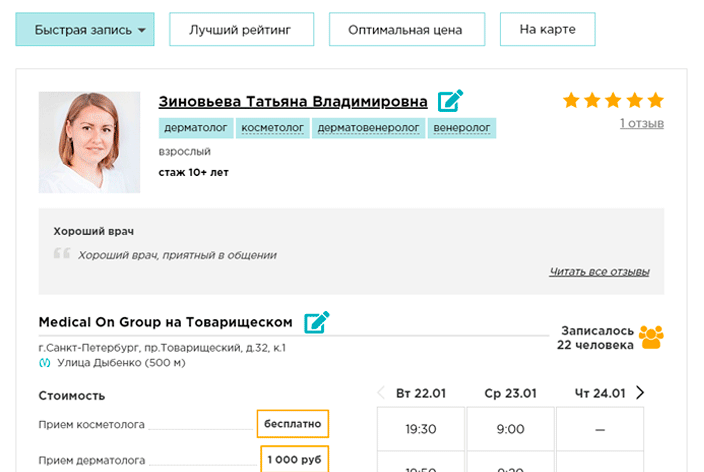Click the five-star rating icons
The height and width of the screenshot is (472, 704).
pos(613,100)
